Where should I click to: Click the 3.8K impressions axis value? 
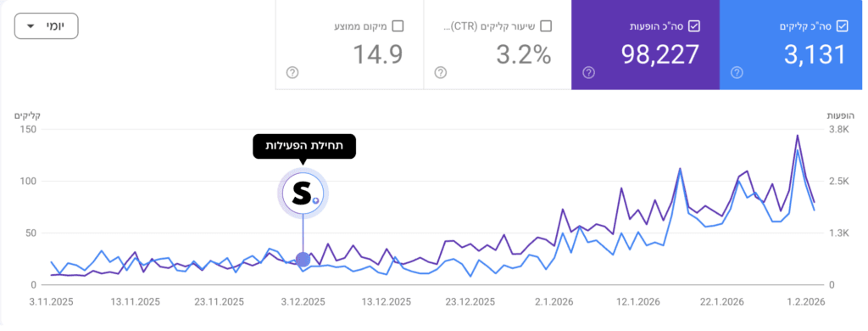838,130
